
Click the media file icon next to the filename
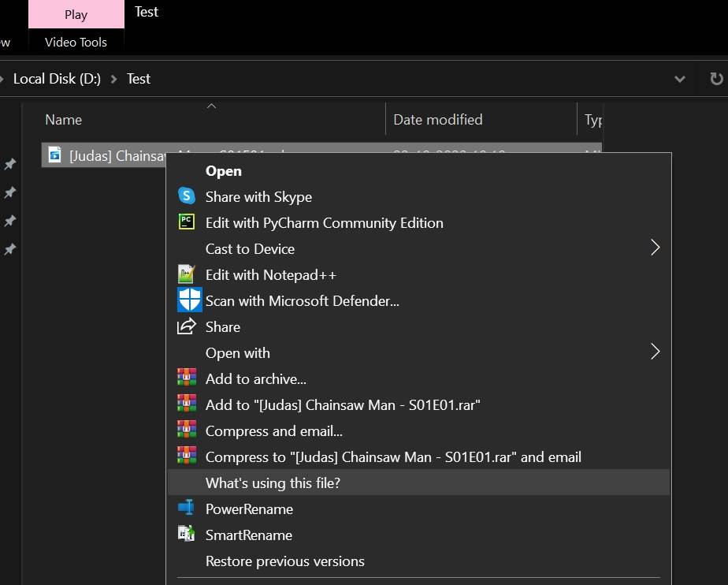pos(54,155)
